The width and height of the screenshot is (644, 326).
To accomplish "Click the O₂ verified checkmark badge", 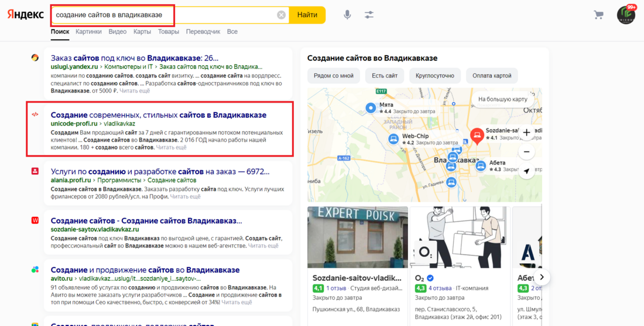I will pyautogui.click(x=430, y=277).
